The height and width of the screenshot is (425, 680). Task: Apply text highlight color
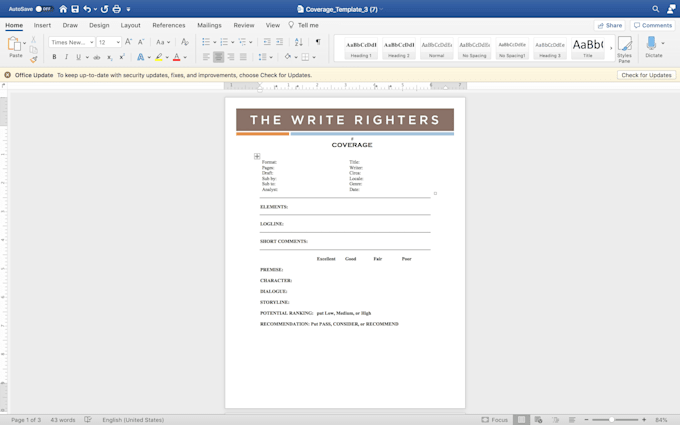pos(159,57)
